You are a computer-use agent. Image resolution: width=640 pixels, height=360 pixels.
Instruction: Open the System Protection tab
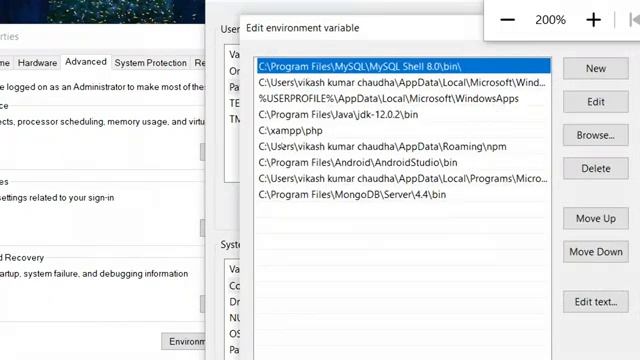[150, 63]
